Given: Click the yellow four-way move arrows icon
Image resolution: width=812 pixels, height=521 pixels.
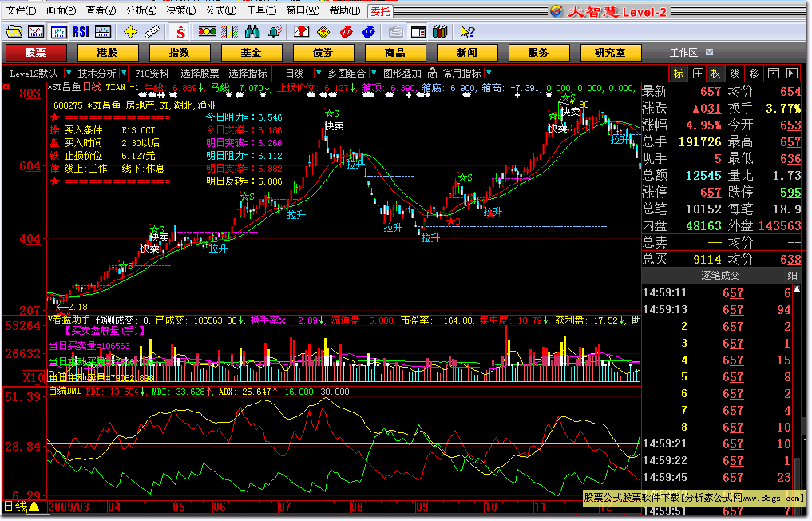Looking at the screenshot, I should (130, 32).
